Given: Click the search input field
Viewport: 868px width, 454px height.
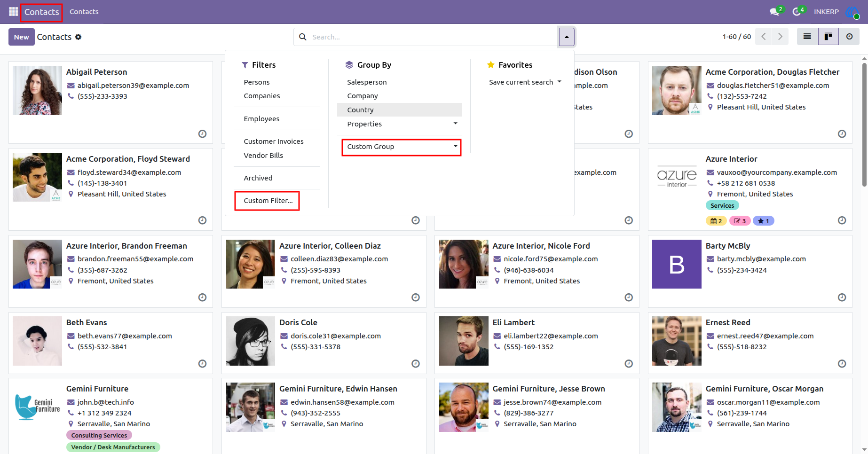Looking at the screenshot, I should tap(433, 37).
